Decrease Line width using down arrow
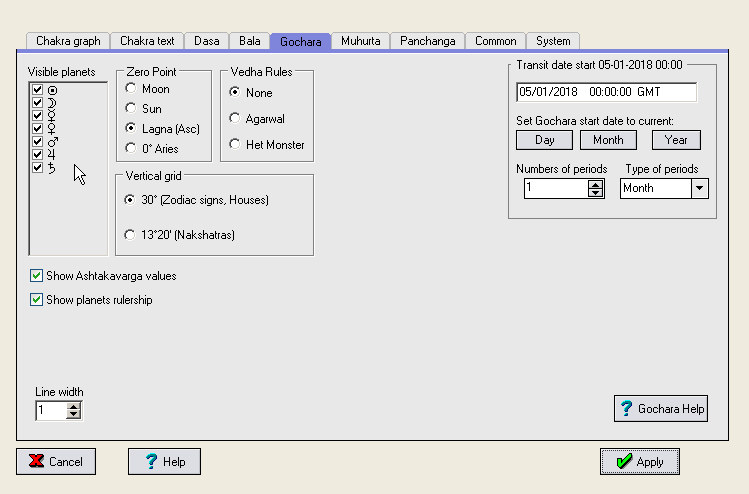 (x=73, y=415)
